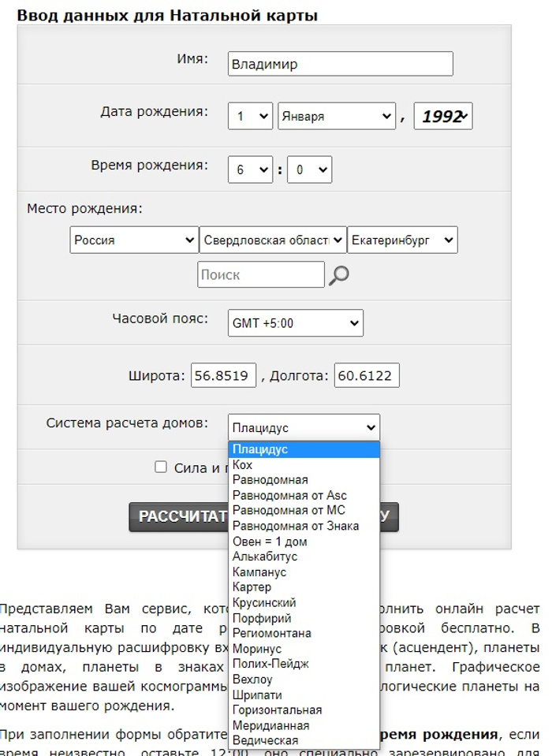Click the longitude field 60.6122

[x=367, y=375]
